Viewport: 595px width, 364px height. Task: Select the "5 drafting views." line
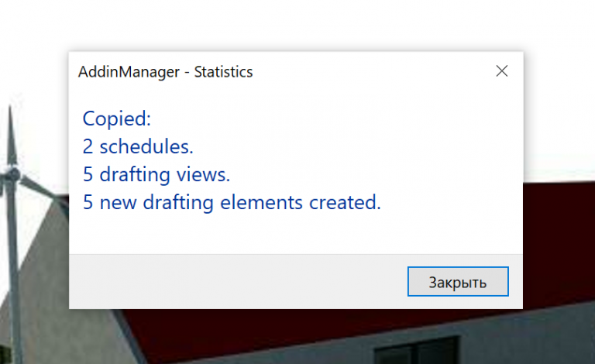156,174
